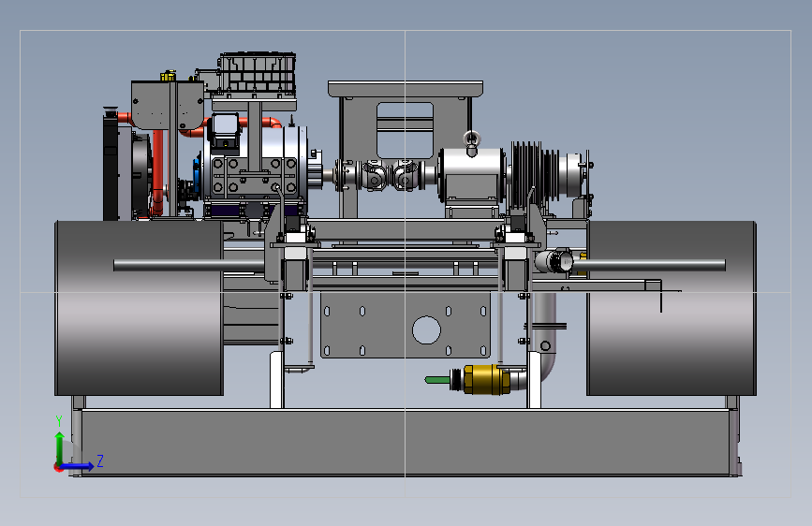Select the long base frame beam
Image resolution: width=812 pixels, height=526 pixels.
point(406,443)
